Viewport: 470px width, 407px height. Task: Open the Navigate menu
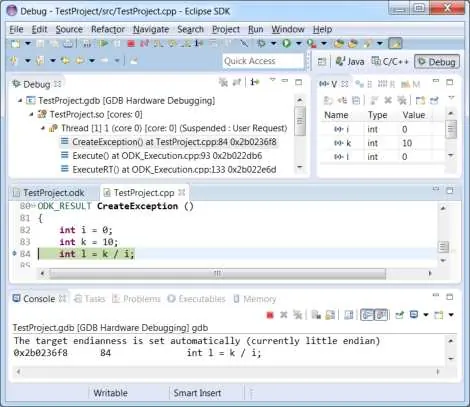tap(151, 29)
